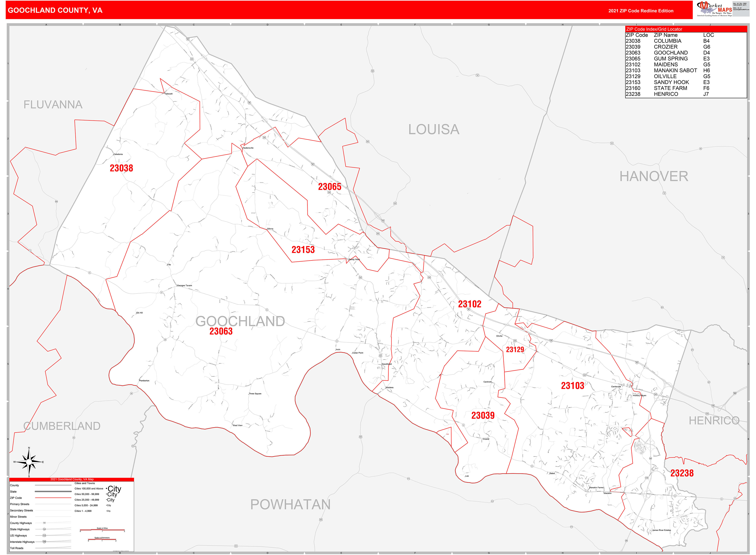Click James River Estates place label

[662, 530]
